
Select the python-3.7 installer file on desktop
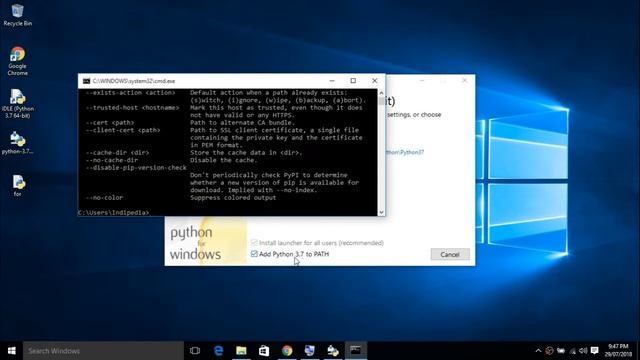point(17,143)
